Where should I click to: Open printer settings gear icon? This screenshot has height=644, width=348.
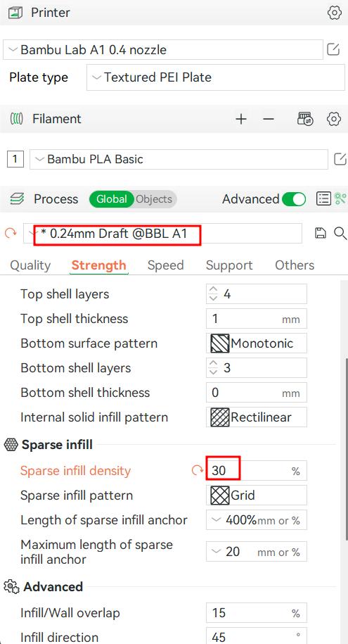pos(335,13)
